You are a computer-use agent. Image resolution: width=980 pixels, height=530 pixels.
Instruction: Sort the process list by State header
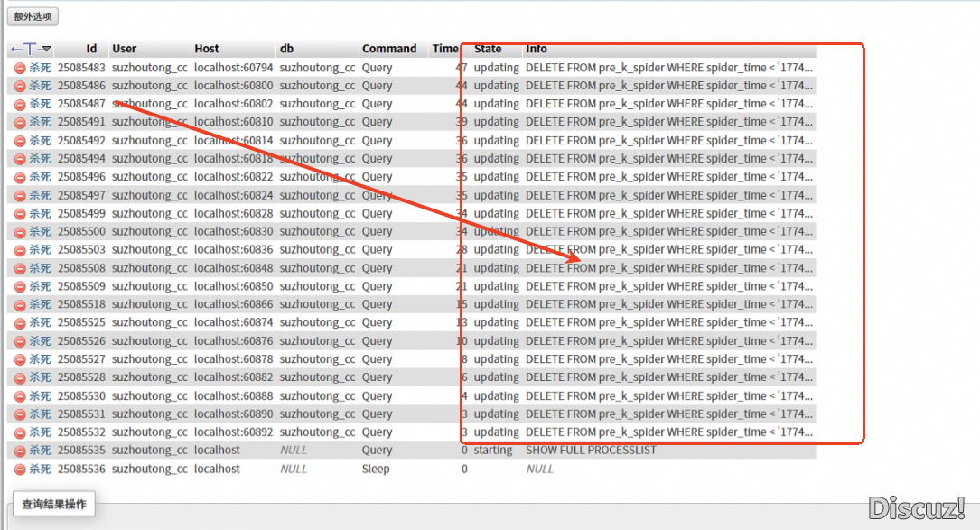pos(488,49)
